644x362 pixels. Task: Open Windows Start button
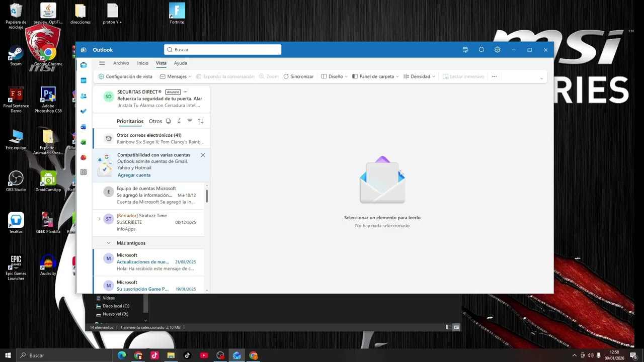click(x=8, y=355)
